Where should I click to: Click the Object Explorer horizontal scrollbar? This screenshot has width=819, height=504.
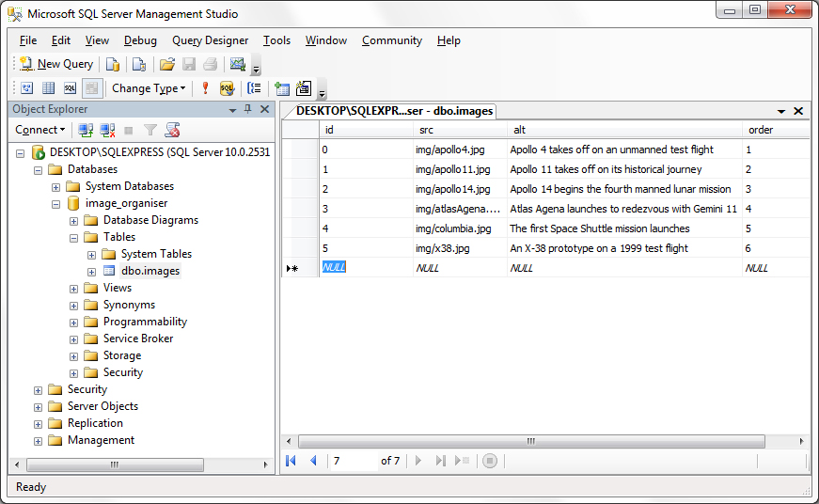point(115,465)
